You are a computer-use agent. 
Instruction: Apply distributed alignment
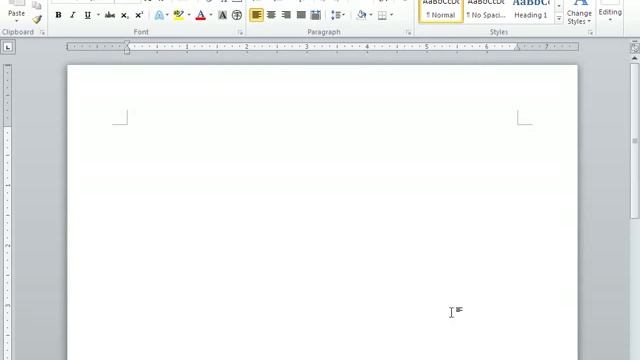click(316, 15)
